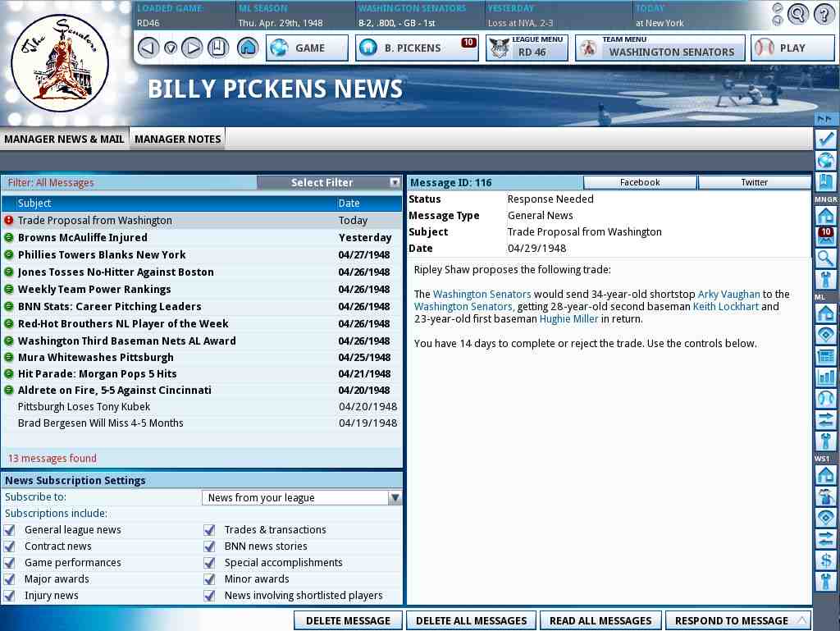Collapse the right sidebar with the top arrows
The image size is (840, 631).
click(x=825, y=119)
